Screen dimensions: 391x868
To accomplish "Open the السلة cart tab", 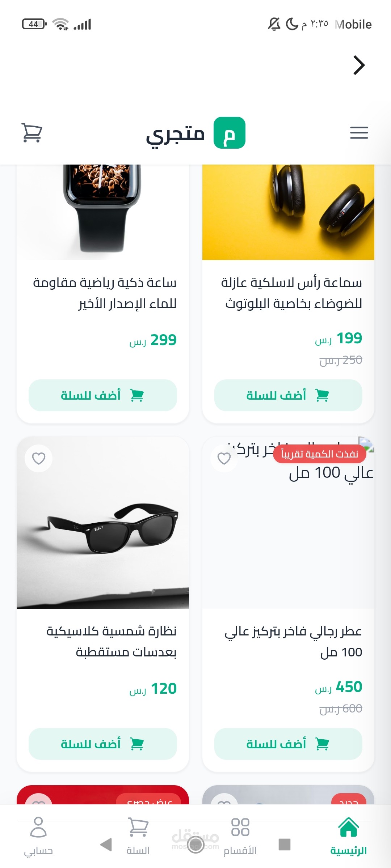I will [x=138, y=836].
